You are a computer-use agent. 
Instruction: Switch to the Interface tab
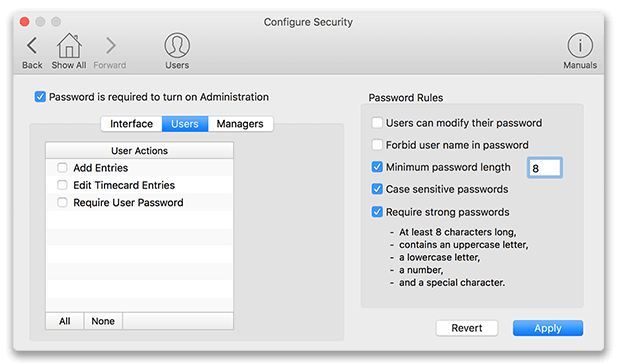point(131,124)
